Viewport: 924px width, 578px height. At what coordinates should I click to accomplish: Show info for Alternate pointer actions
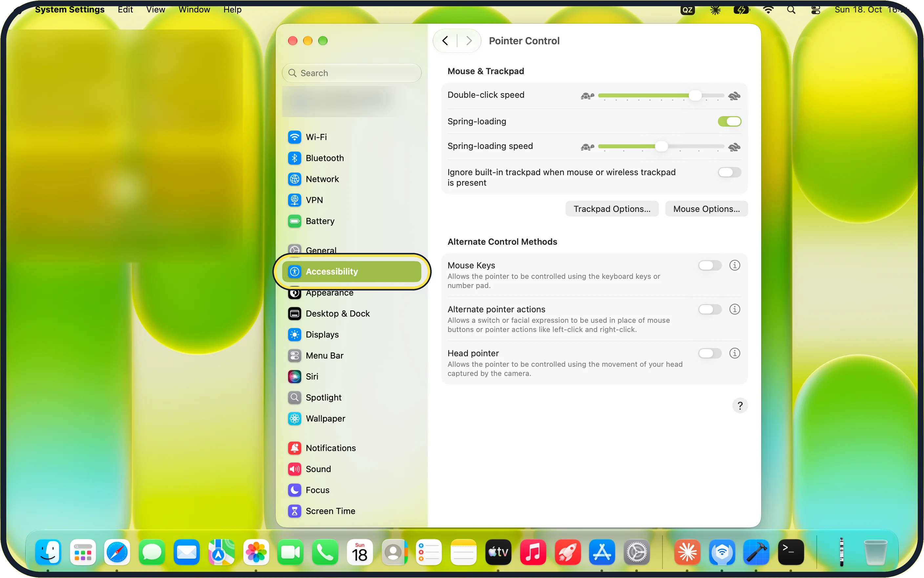[734, 309]
